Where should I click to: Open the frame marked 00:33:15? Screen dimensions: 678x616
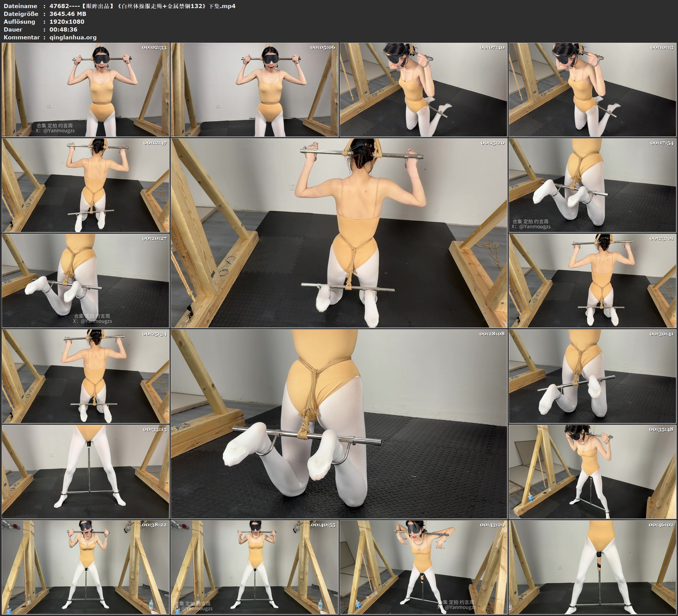(85, 472)
